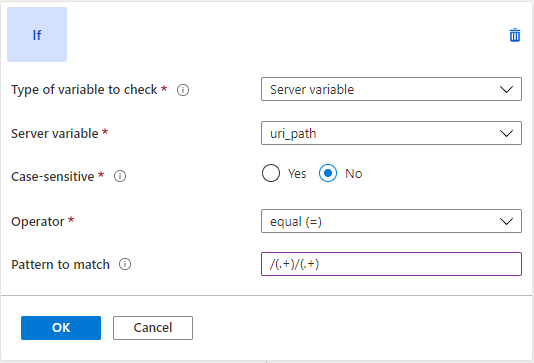Show the info icon beside Case-sensitive
The width and height of the screenshot is (534, 363).
point(120,176)
